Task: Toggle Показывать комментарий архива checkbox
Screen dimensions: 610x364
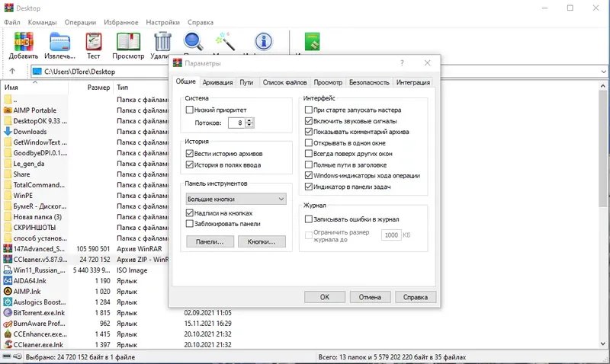Action: [x=309, y=132]
